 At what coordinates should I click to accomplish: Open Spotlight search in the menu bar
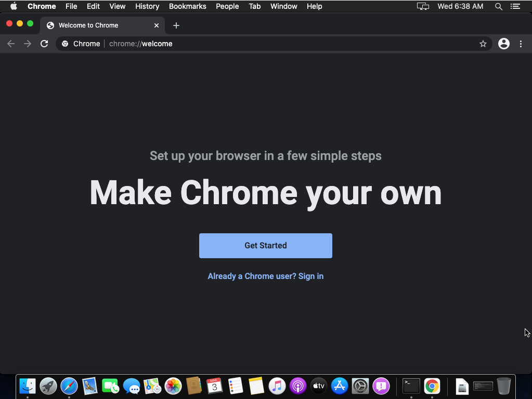tap(498, 6)
